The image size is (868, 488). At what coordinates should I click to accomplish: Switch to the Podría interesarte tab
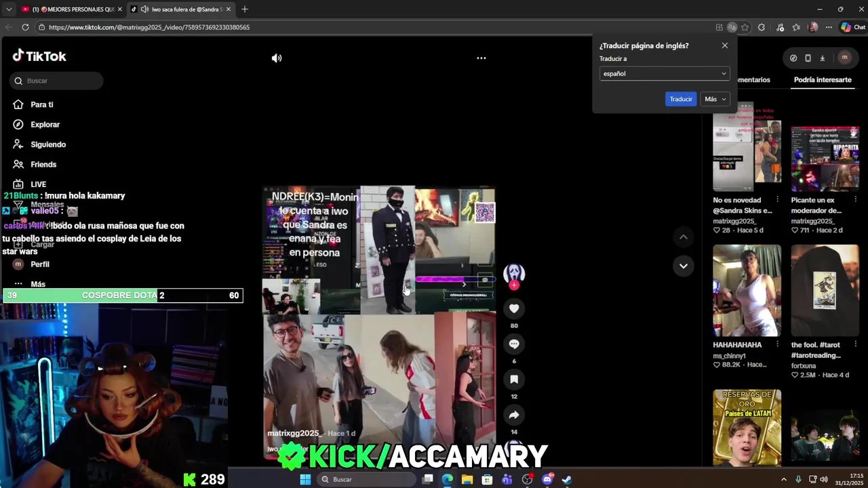tap(823, 80)
